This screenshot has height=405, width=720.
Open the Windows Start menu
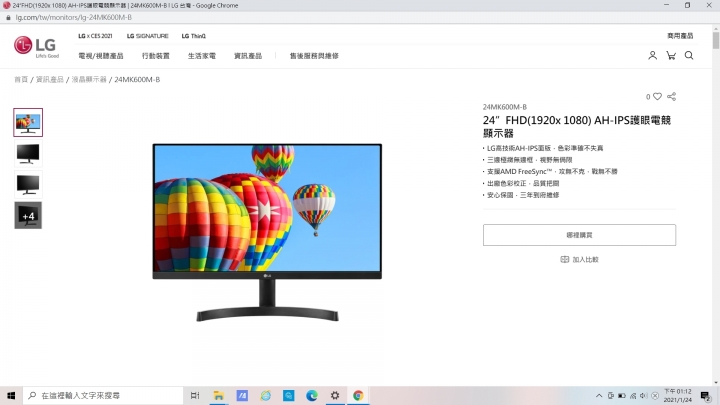pos(11,395)
